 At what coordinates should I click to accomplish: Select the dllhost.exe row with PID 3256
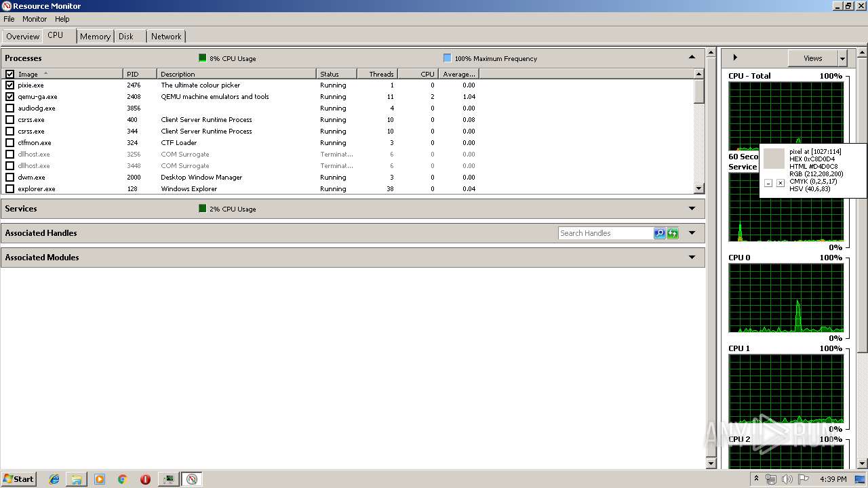coord(348,155)
